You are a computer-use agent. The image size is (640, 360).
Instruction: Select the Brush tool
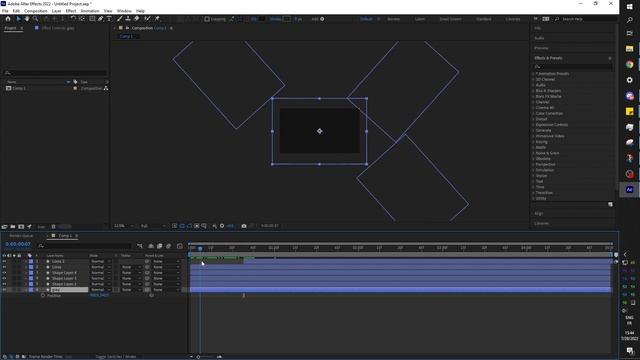[x=120, y=19]
